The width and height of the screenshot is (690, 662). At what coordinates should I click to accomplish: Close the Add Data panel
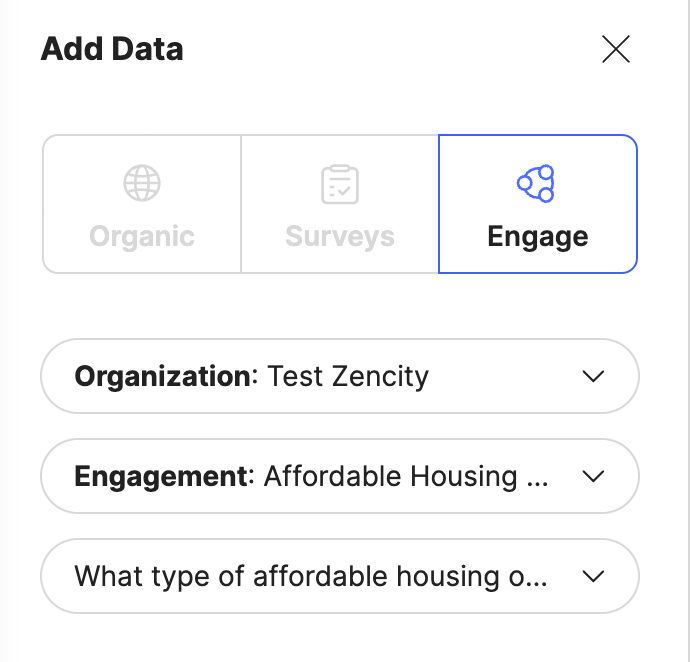pyautogui.click(x=616, y=49)
